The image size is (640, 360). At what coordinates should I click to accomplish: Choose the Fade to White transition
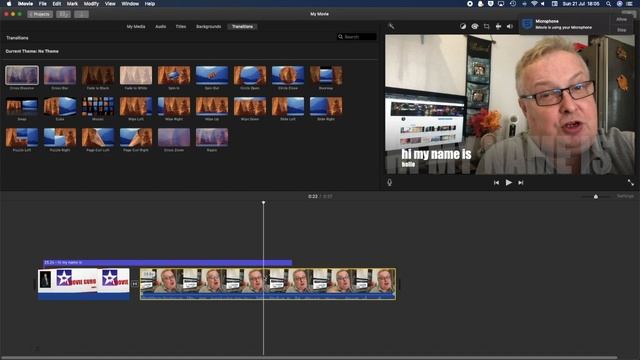click(x=136, y=76)
